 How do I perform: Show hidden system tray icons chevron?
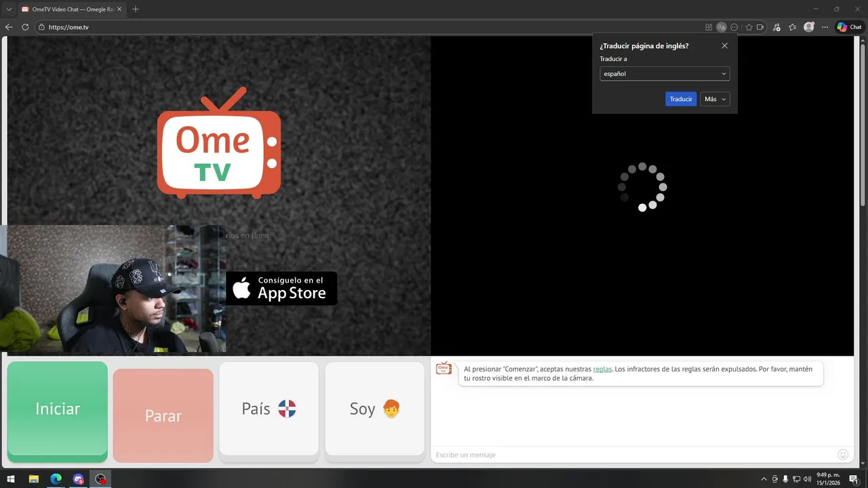point(764,479)
